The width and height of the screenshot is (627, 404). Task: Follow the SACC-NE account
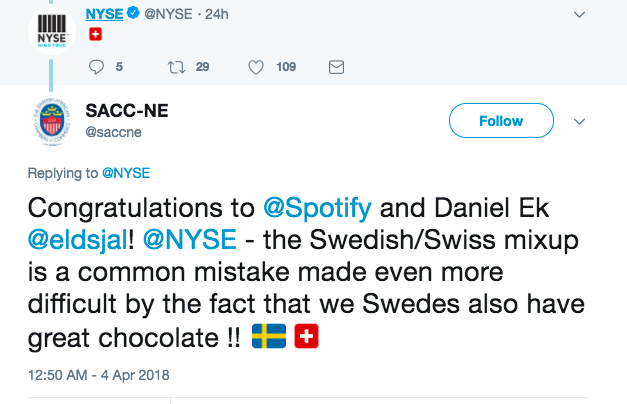[501, 121]
